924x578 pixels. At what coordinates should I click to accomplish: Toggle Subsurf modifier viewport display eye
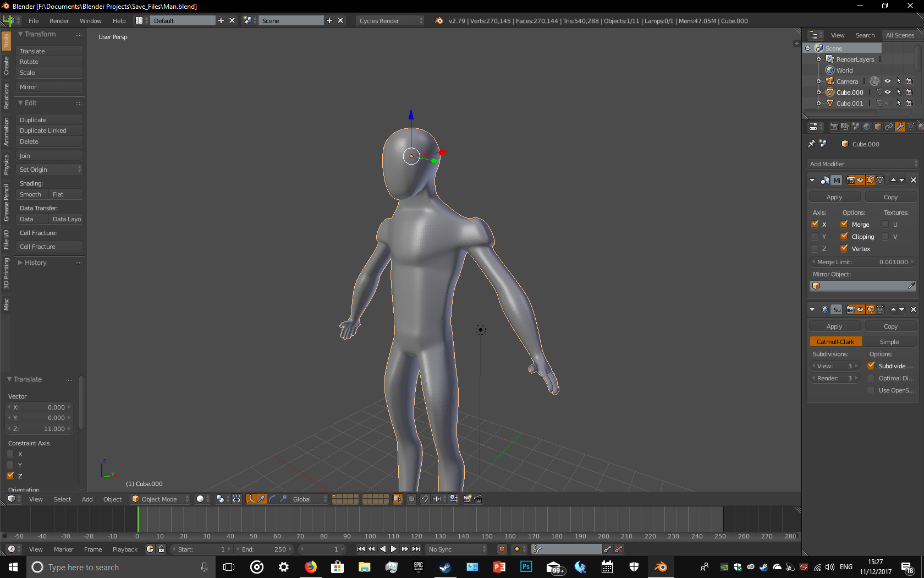861,309
